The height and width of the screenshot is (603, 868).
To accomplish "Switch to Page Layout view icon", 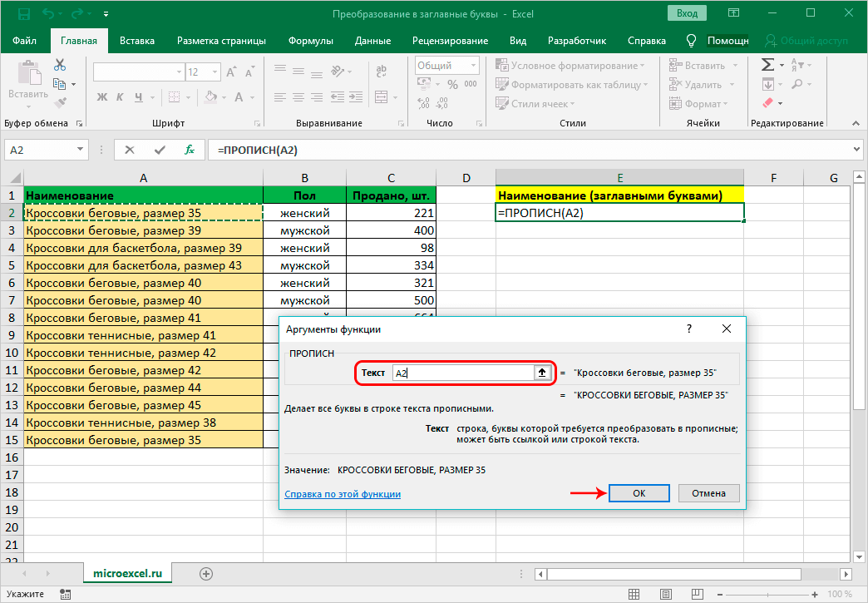I will pos(666,594).
